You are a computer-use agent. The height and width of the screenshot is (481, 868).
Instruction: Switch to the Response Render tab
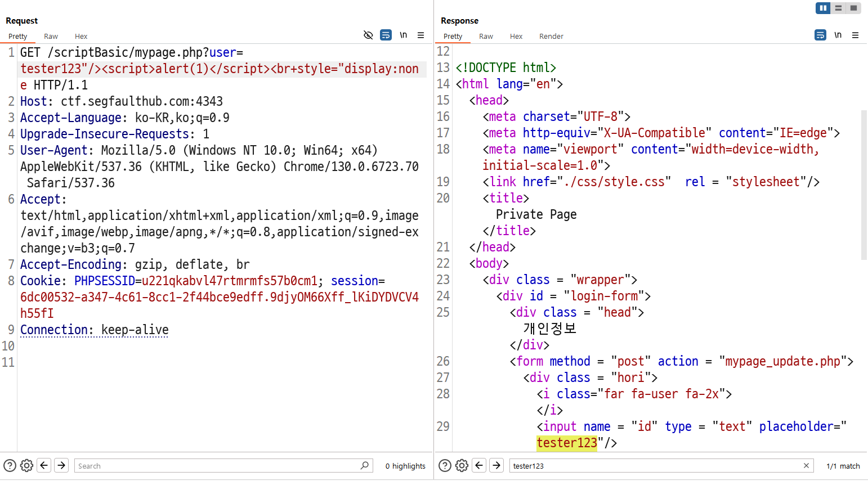(551, 36)
